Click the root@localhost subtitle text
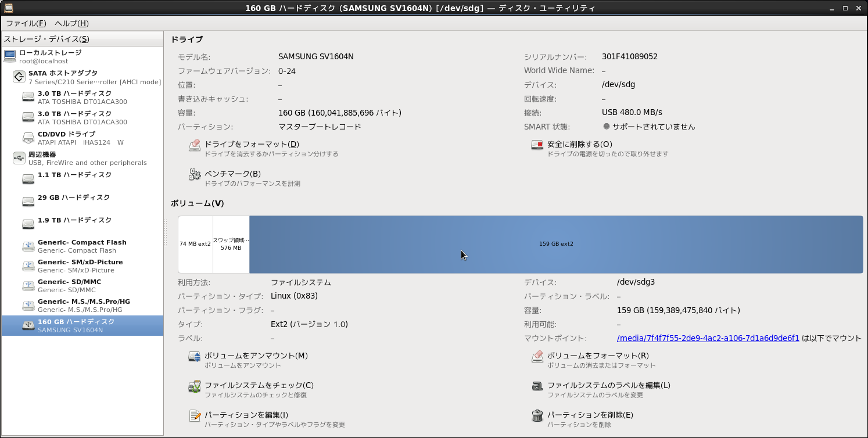 click(x=44, y=61)
